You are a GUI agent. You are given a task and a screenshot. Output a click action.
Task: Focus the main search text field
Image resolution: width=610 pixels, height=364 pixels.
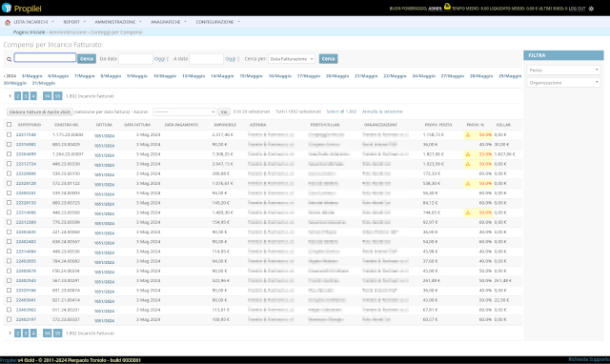click(45, 57)
